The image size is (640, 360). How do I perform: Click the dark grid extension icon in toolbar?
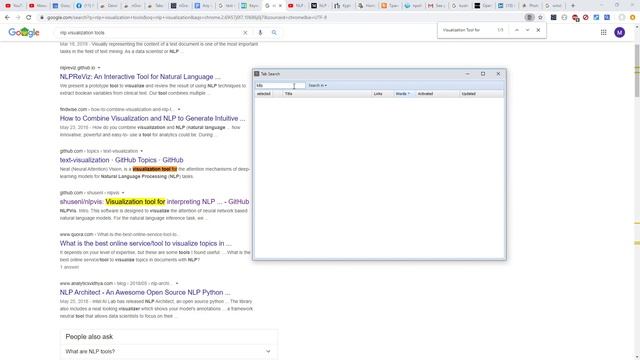click(553, 18)
